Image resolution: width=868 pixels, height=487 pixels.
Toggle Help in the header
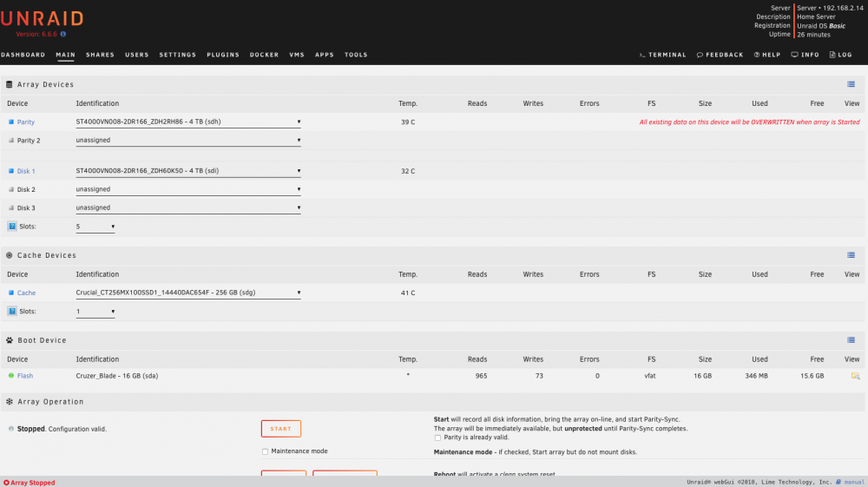click(766, 55)
